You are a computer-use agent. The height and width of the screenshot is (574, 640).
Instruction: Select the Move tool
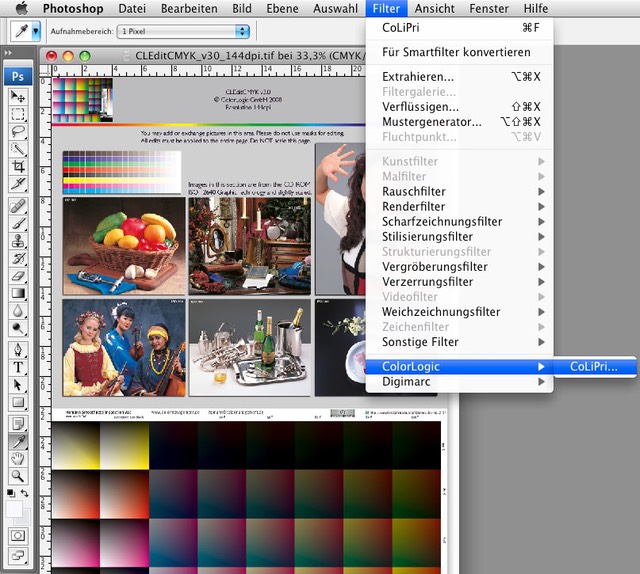click(18, 96)
